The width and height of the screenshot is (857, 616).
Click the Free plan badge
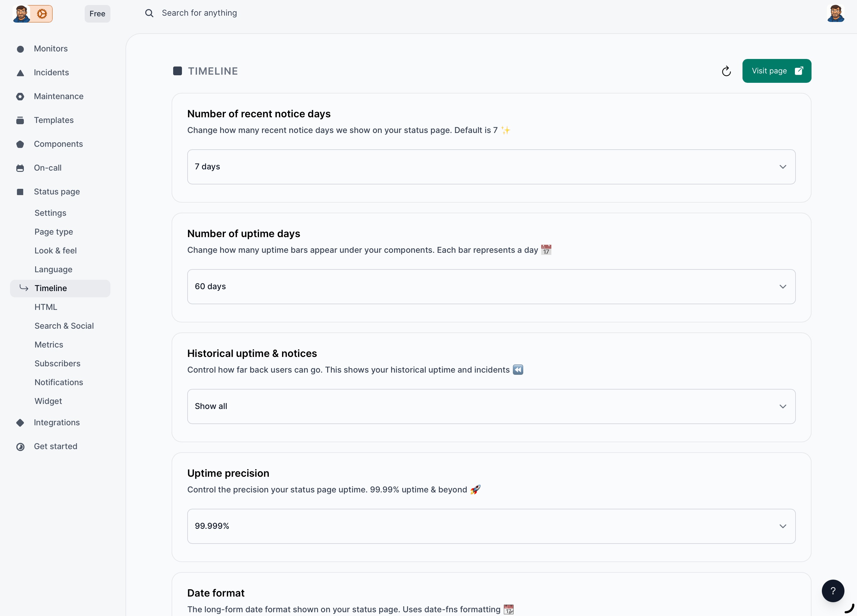click(98, 13)
